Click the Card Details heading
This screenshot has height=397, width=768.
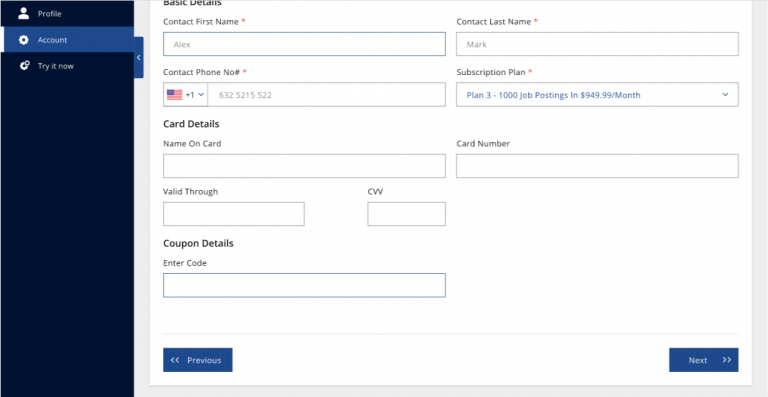click(x=191, y=124)
